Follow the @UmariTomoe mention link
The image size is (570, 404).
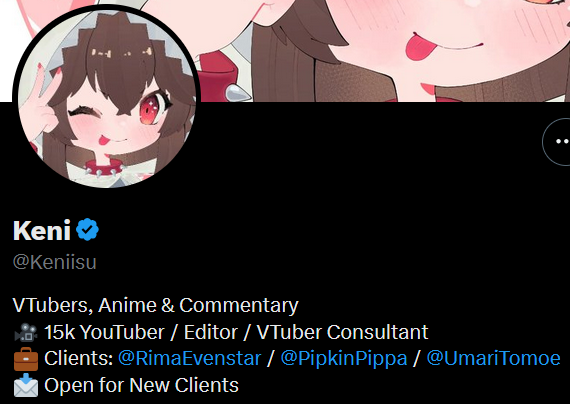pyautogui.click(x=493, y=359)
